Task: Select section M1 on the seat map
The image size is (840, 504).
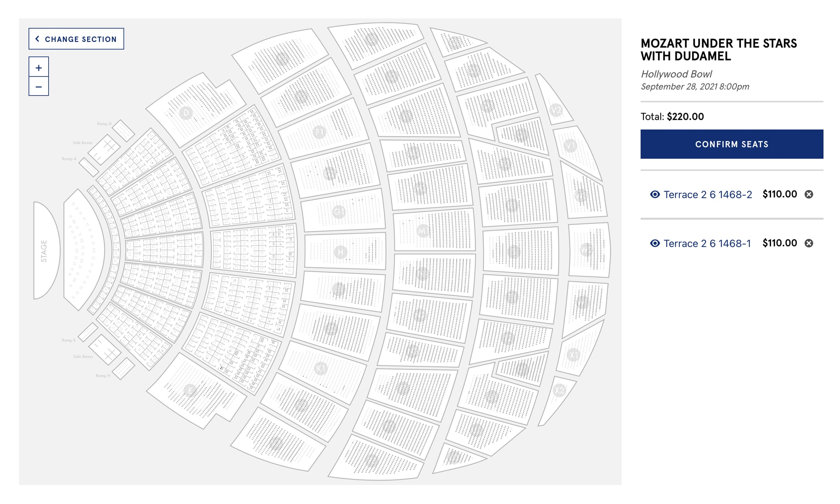Action: (423, 231)
